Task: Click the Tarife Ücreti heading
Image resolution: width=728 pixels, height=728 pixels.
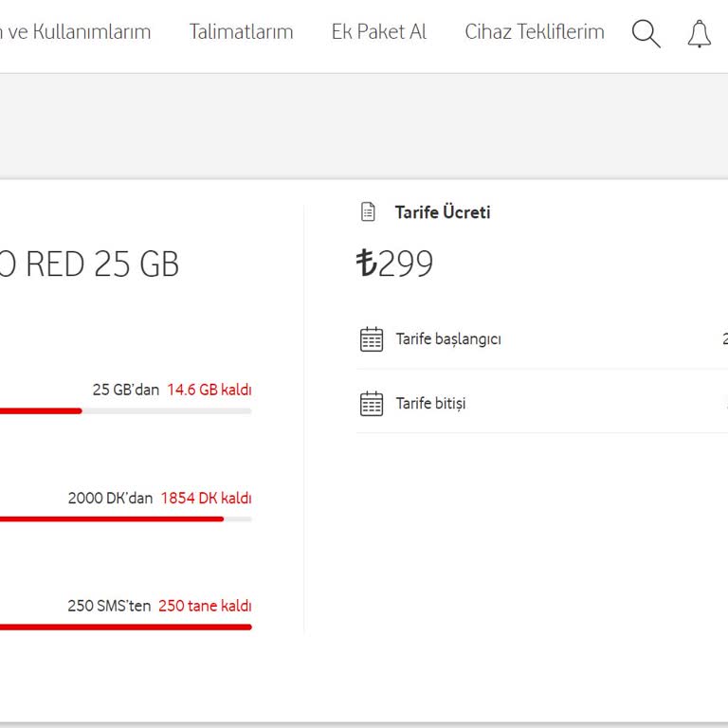Action: pyautogui.click(x=443, y=212)
